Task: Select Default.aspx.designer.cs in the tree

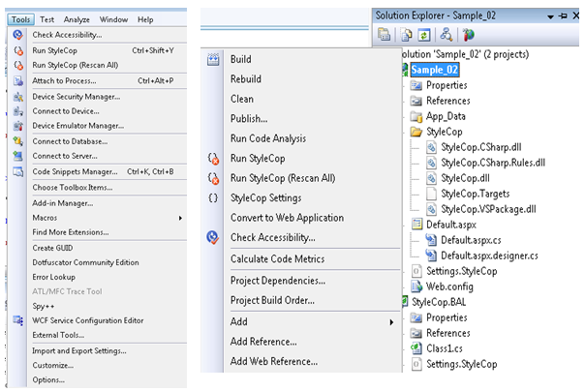Action: (489, 256)
